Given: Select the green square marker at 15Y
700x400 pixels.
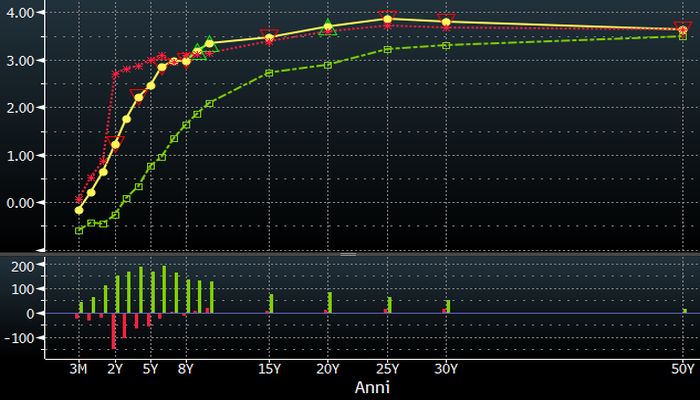Looking at the screenshot, I should coord(269,73).
